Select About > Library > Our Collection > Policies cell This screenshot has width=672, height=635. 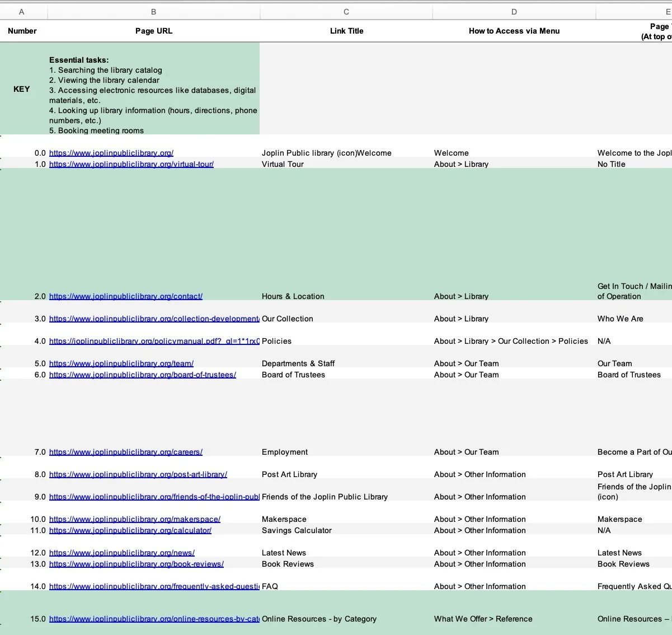tap(514, 334)
